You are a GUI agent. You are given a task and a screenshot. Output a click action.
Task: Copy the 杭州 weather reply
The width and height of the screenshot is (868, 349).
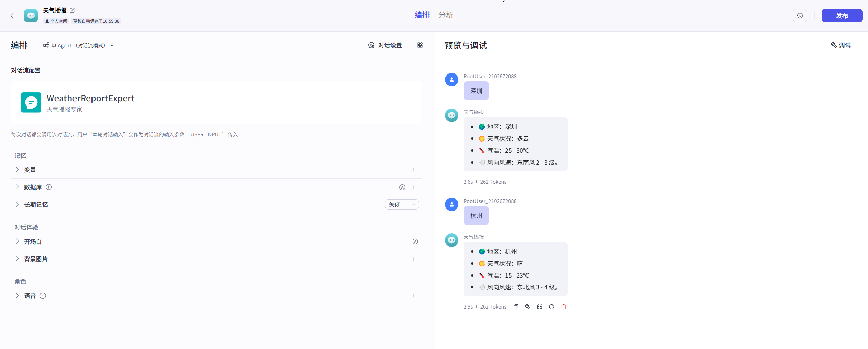point(516,307)
